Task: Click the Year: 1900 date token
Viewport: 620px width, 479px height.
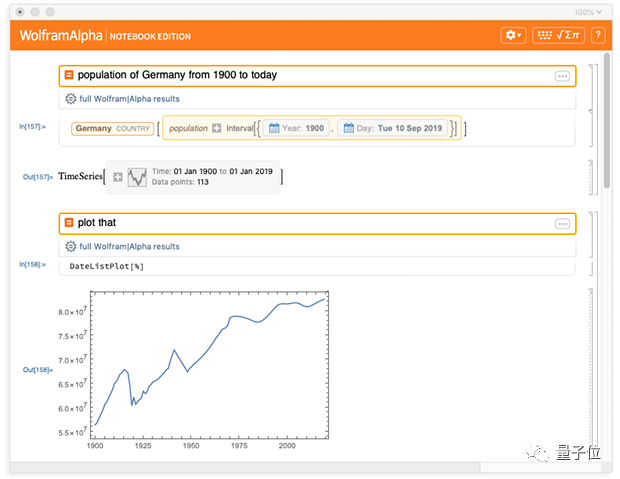Action: 296,128
